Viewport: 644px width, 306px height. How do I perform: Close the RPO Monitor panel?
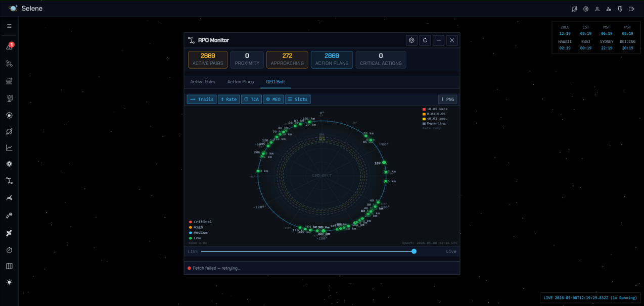(452, 40)
